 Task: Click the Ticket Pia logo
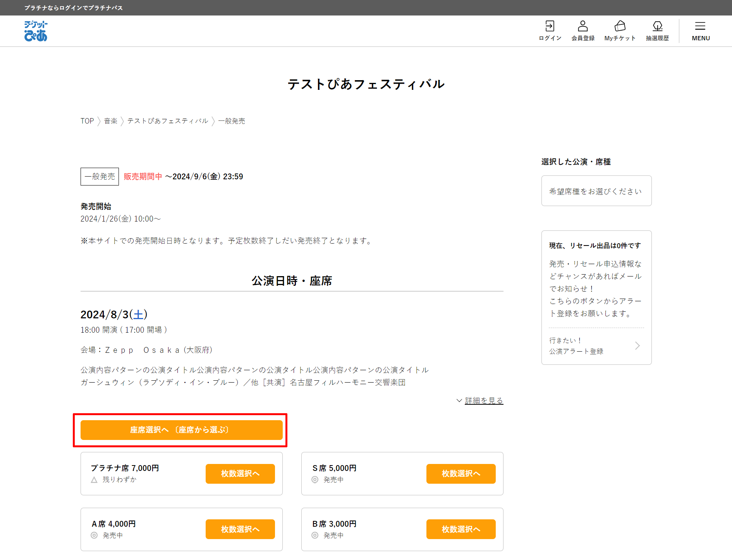36,31
